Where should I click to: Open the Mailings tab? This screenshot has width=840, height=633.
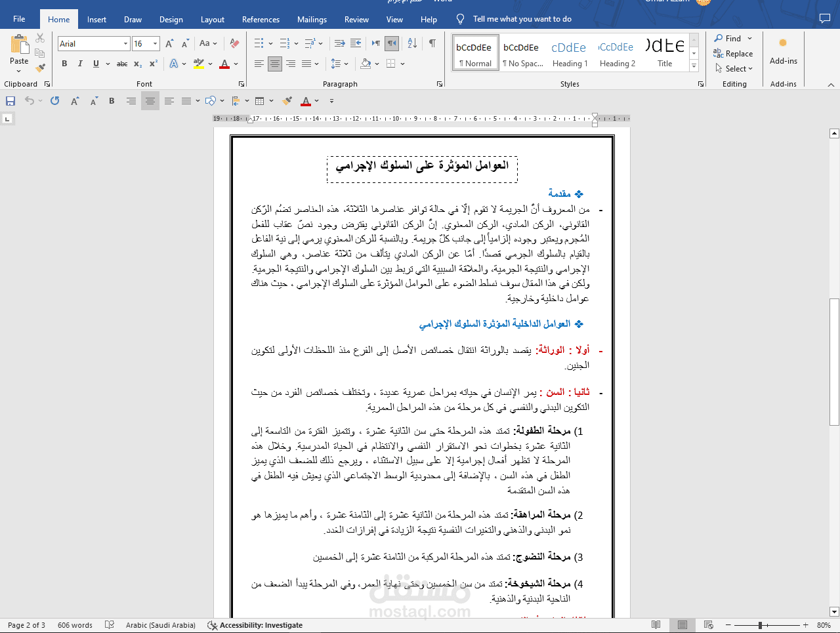click(x=312, y=19)
